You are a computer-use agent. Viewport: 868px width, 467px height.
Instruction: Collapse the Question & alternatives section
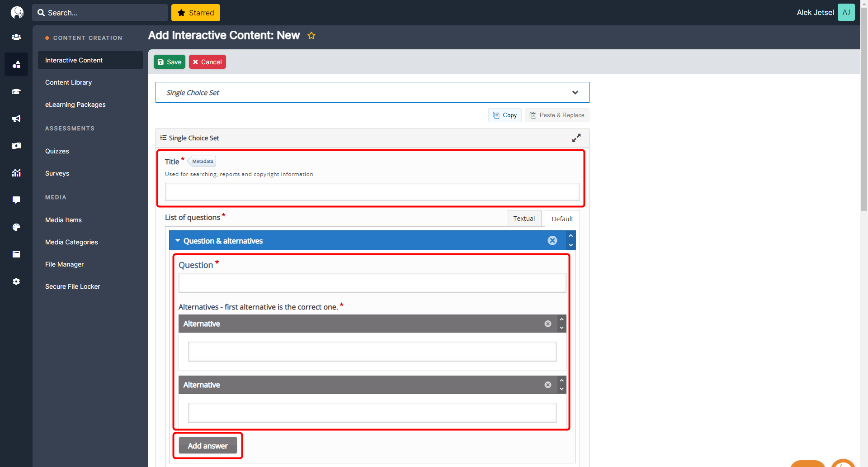pyautogui.click(x=178, y=241)
